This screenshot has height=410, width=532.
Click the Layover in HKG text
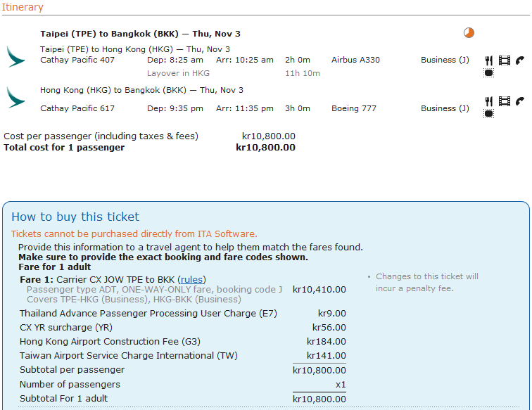[178, 73]
